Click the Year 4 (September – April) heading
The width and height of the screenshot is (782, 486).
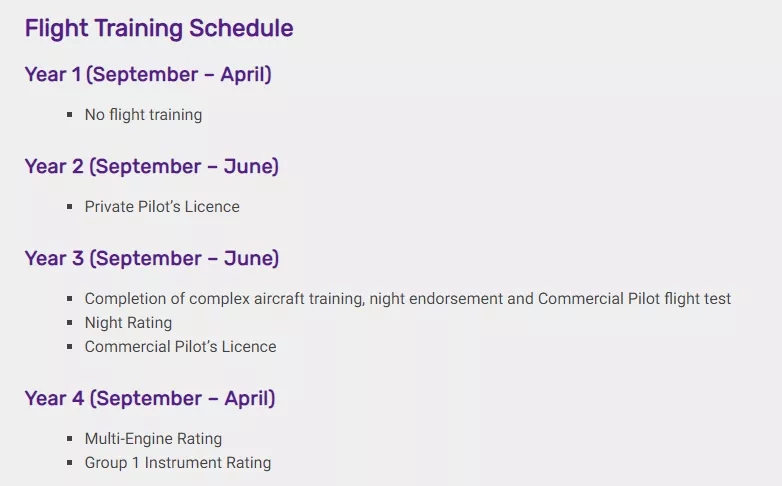point(150,399)
